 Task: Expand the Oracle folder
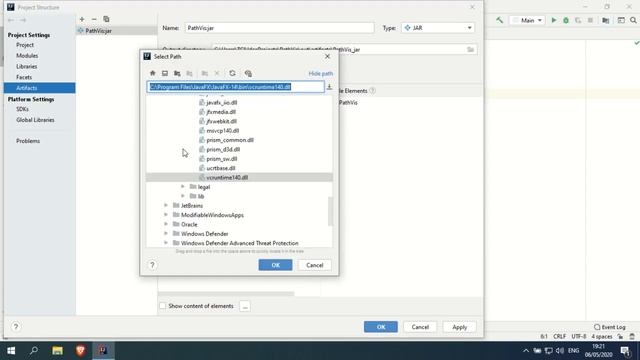[x=166, y=224]
